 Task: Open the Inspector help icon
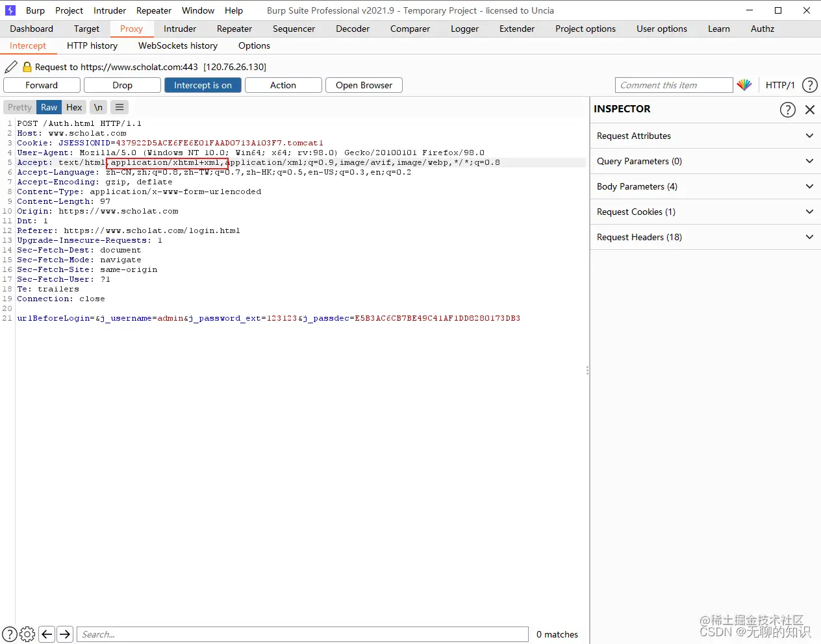(x=788, y=110)
